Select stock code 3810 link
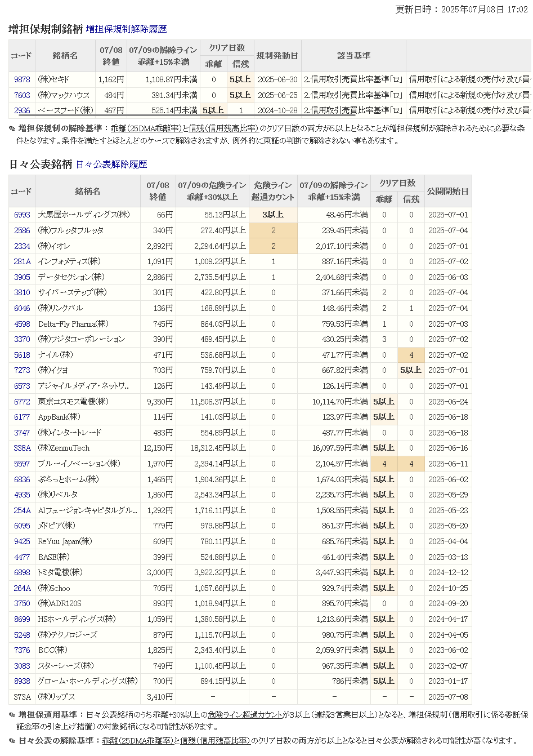This screenshot has height=756, width=533. [x=22, y=292]
